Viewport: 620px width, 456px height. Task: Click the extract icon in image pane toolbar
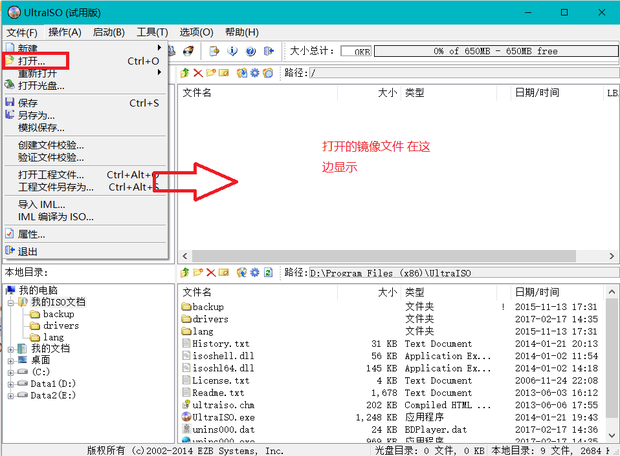click(242, 73)
